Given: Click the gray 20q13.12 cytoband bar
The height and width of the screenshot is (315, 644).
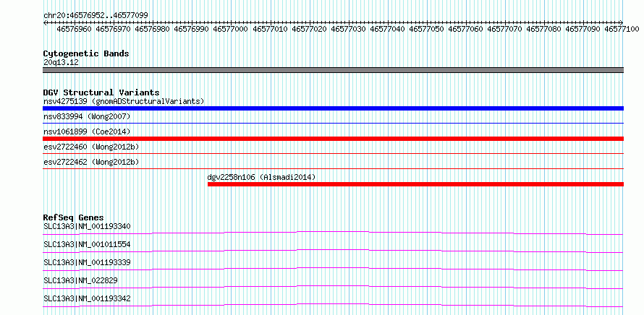Looking at the screenshot, I should [x=333, y=70].
